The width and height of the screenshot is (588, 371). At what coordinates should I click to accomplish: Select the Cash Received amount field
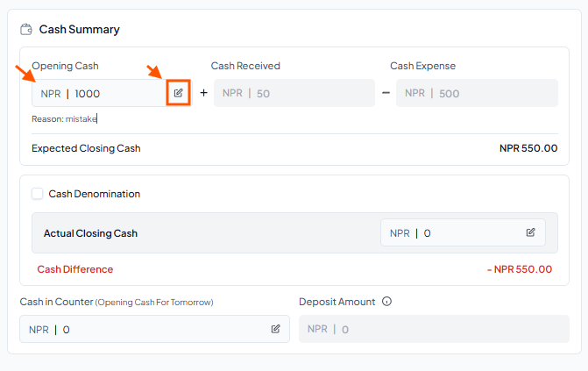pos(294,93)
